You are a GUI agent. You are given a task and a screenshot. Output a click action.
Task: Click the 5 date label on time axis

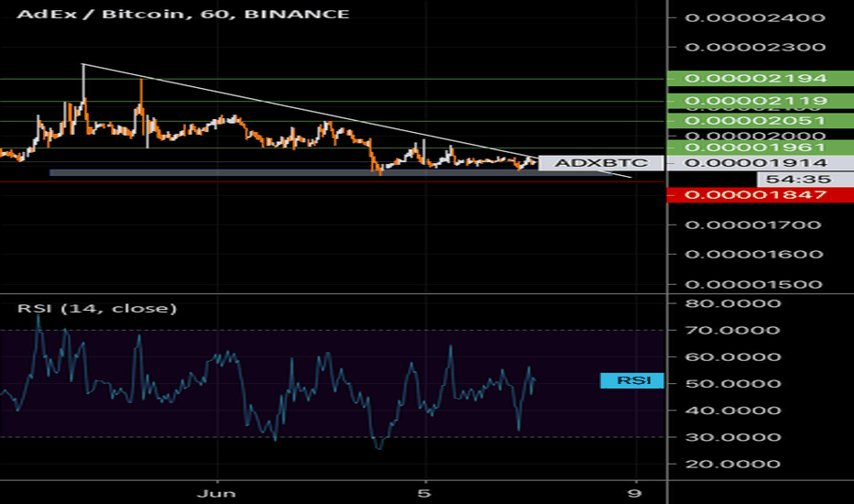click(424, 494)
